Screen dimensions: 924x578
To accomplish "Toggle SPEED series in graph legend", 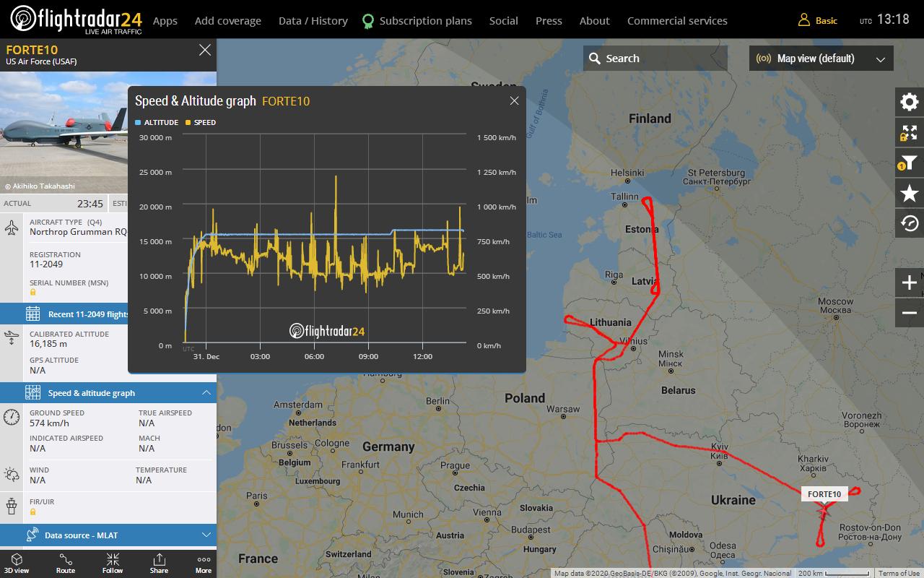I will [x=201, y=123].
